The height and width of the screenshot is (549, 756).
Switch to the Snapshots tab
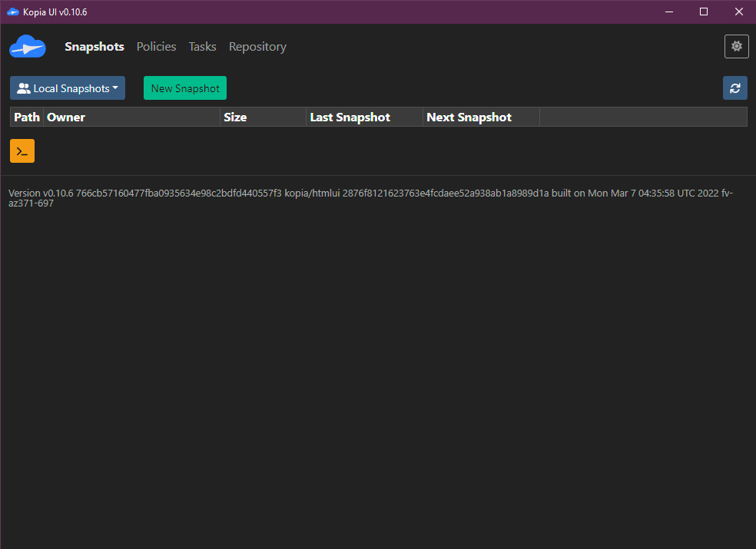pyautogui.click(x=94, y=47)
